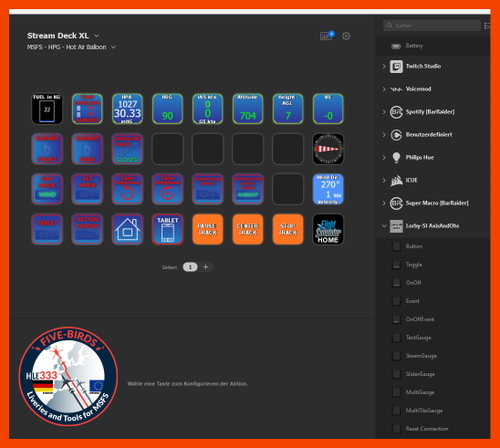Viewport: 500px width, 448px height.
Task: Select the IAS kts speed key
Action: 208,109
